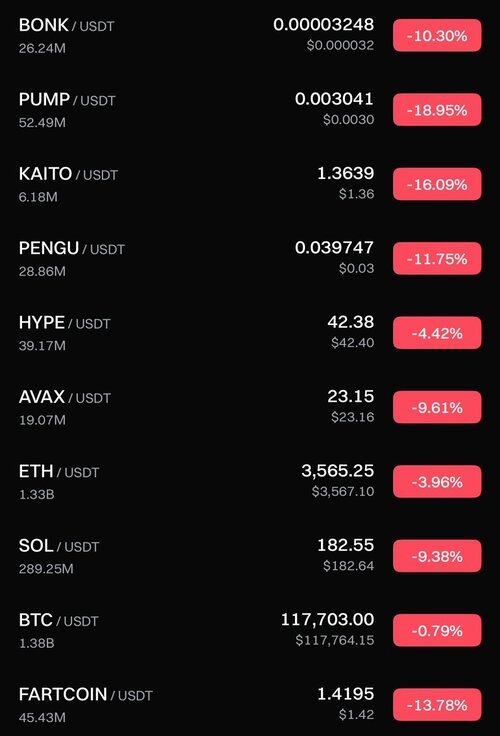Open the BTC / USDT market
Image resolution: width=500 pixels, height=736 pixels.
coord(250,630)
